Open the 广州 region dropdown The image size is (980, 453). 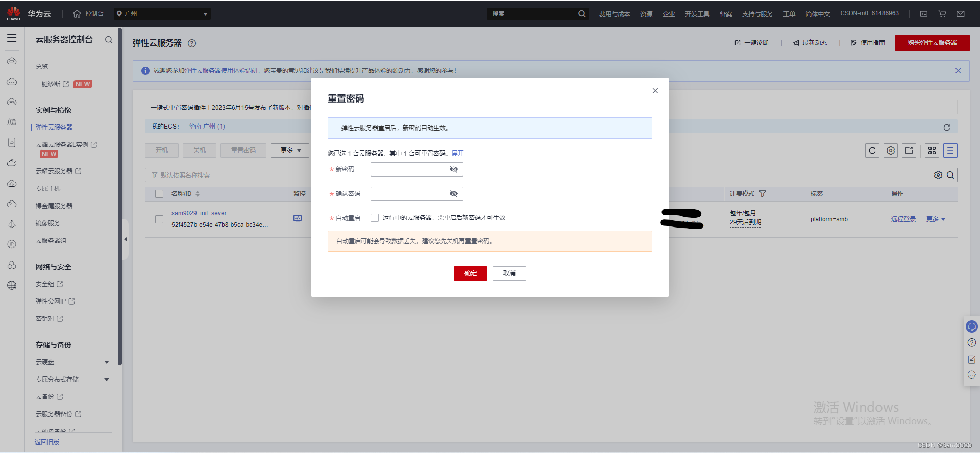pyautogui.click(x=162, y=14)
